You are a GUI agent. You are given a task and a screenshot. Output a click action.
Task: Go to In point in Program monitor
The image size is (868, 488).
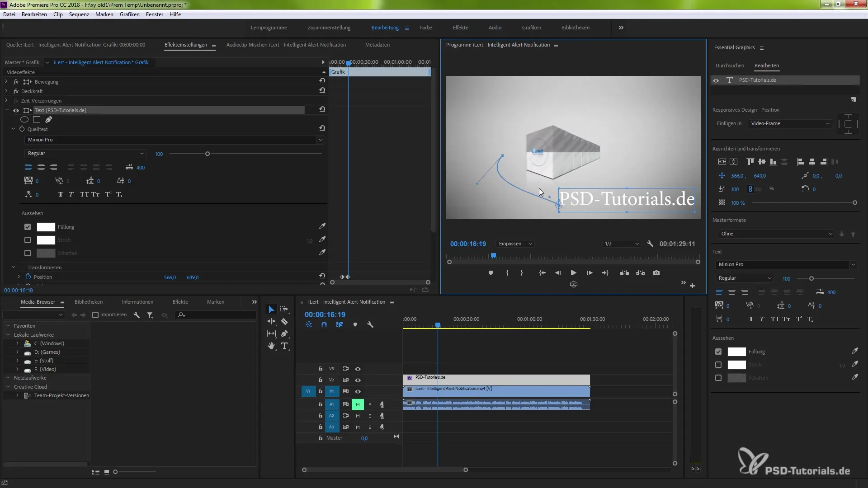tap(542, 273)
